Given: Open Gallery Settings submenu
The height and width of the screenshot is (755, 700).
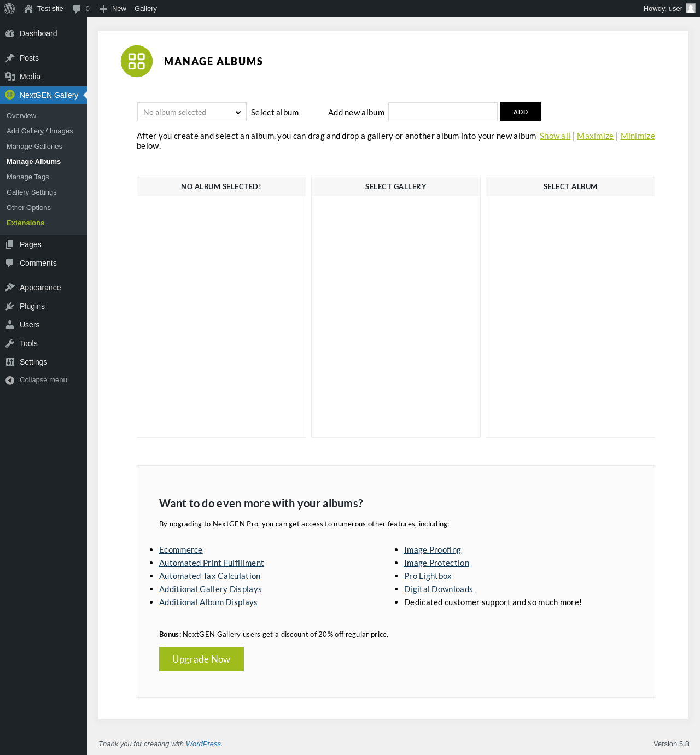Looking at the screenshot, I should (32, 192).
